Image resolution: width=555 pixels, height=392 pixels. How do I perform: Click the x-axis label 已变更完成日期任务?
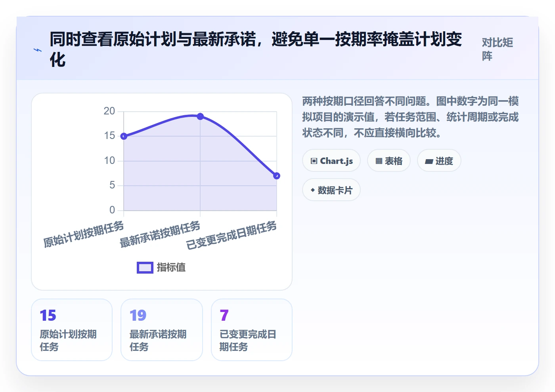[232, 235]
